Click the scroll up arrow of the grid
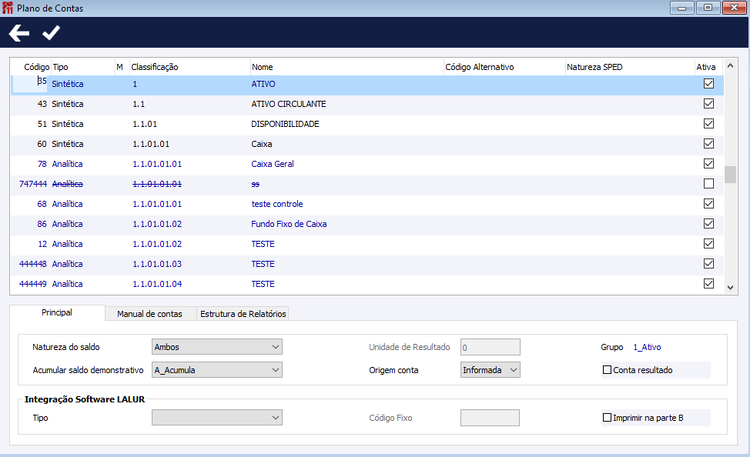The width and height of the screenshot is (750, 457). [x=730, y=66]
